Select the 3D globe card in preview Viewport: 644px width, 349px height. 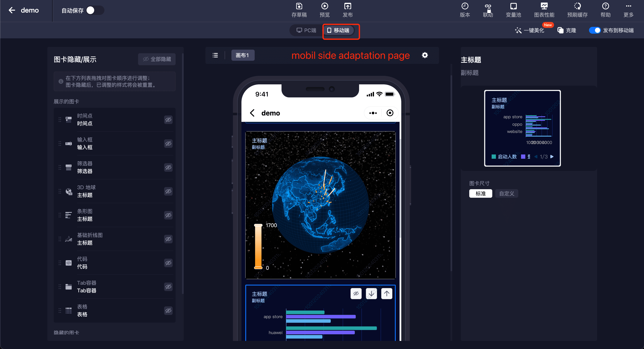321,205
